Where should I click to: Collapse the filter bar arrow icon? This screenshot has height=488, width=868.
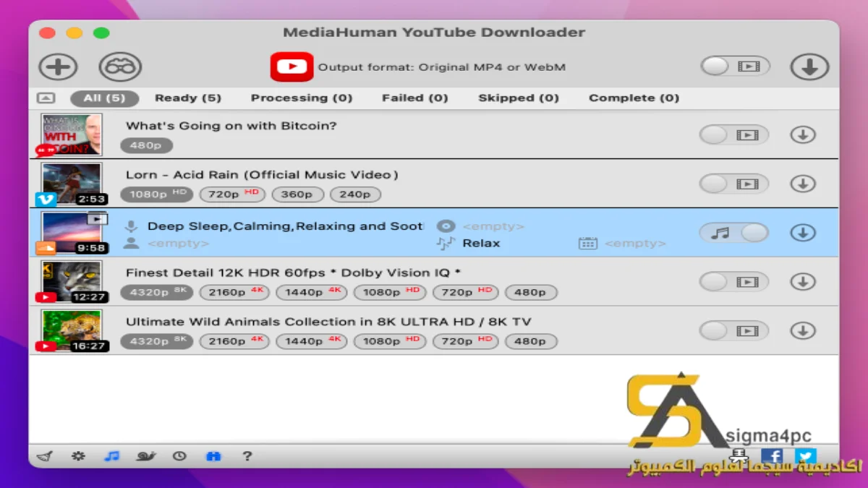[x=45, y=98]
